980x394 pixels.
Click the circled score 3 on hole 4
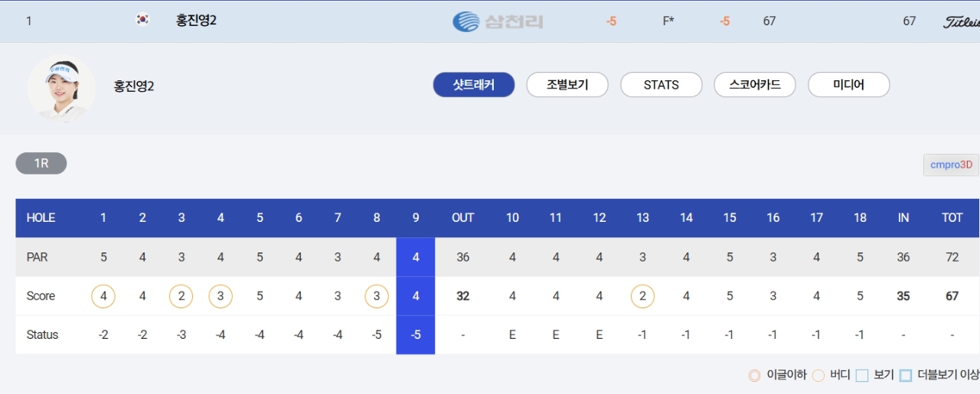pyautogui.click(x=220, y=296)
